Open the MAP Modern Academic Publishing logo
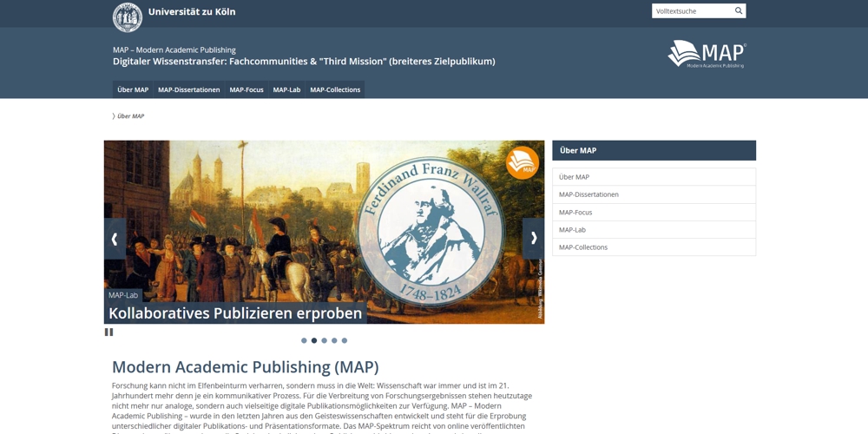The height and width of the screenshot is (434, 868). [x=707, y=54]
